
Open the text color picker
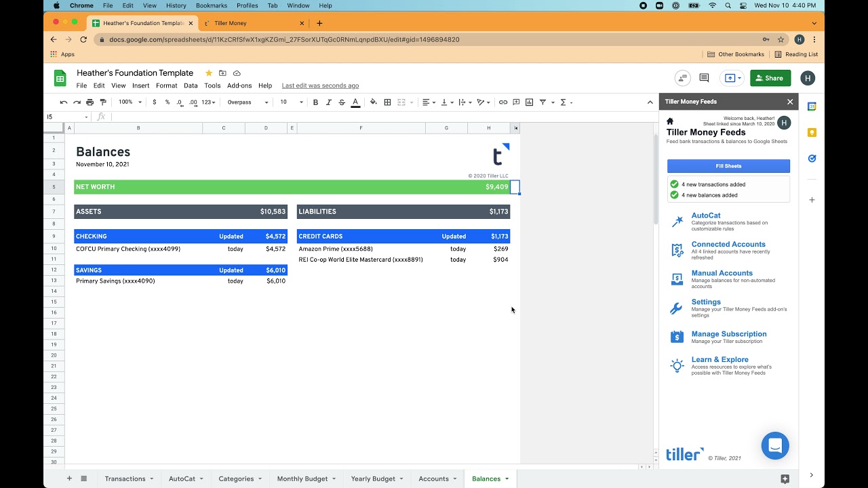click(x=355, y=102)
